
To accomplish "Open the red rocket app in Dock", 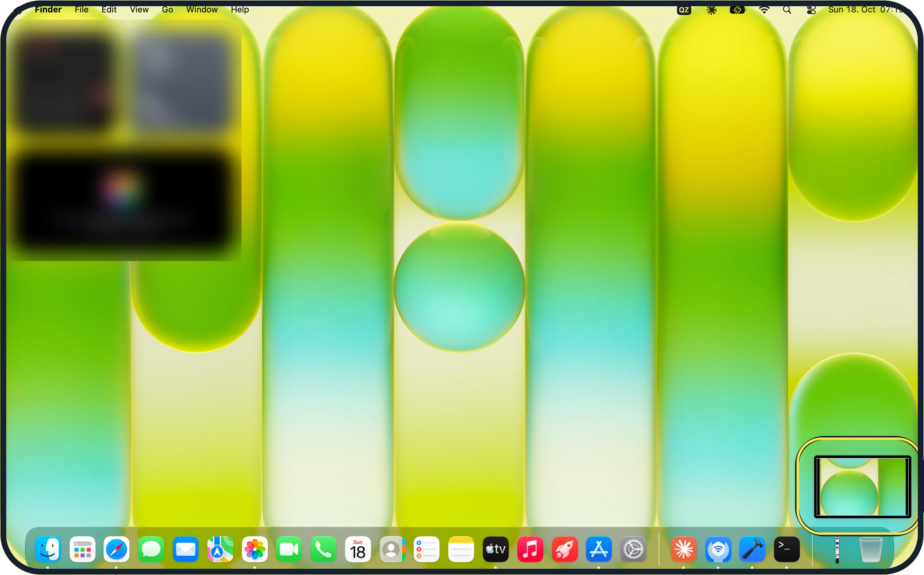I will pos(565,549).
